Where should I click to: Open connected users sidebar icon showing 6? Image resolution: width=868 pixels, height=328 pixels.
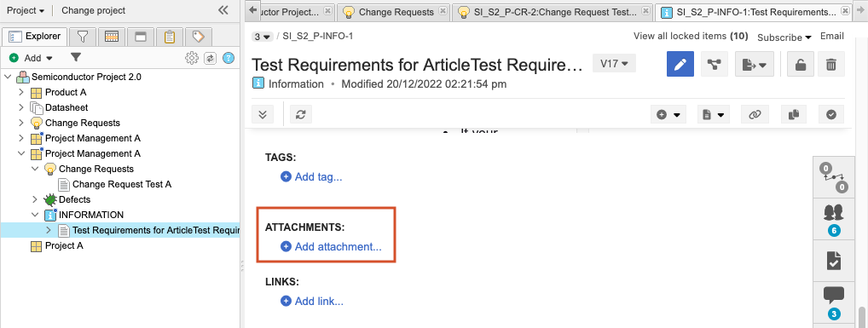click(x=834, y=219)
